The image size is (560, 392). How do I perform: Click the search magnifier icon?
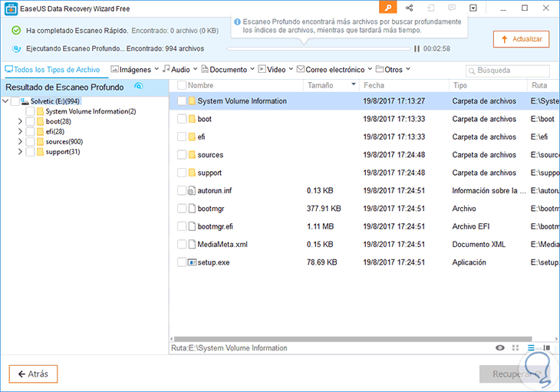[472, 71]
